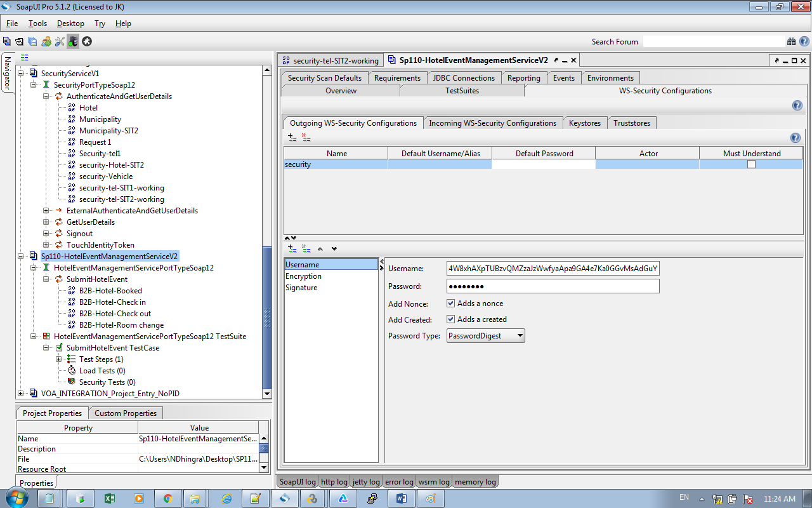Toggle the Proxy server toolbar icon

pos(74,41)
